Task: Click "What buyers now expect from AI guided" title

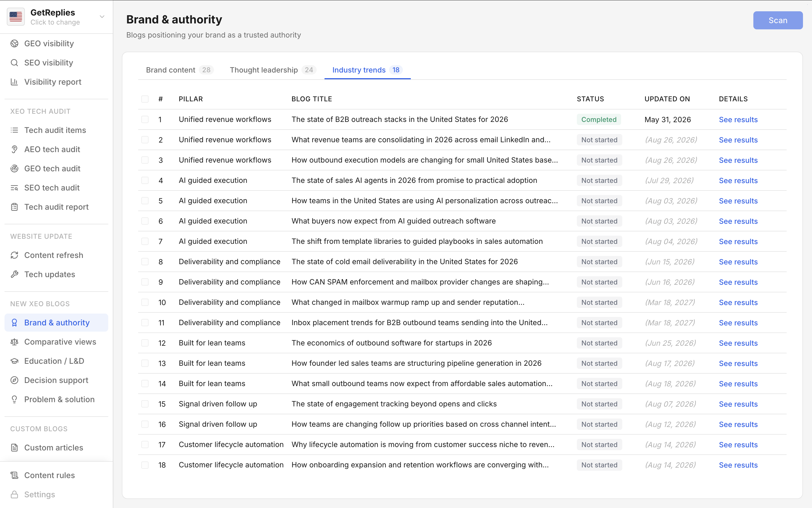Action: 394,221
